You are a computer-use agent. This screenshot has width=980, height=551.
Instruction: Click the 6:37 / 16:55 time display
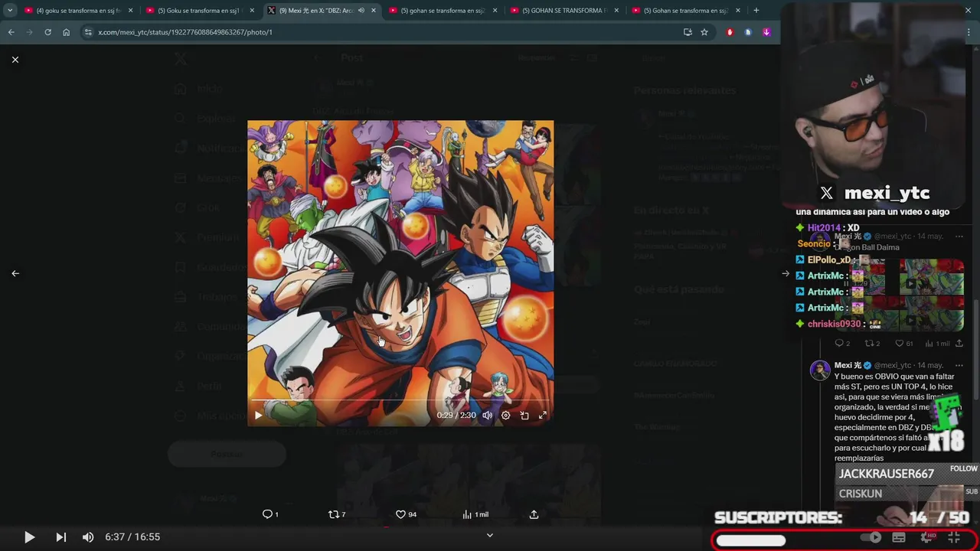132,537
